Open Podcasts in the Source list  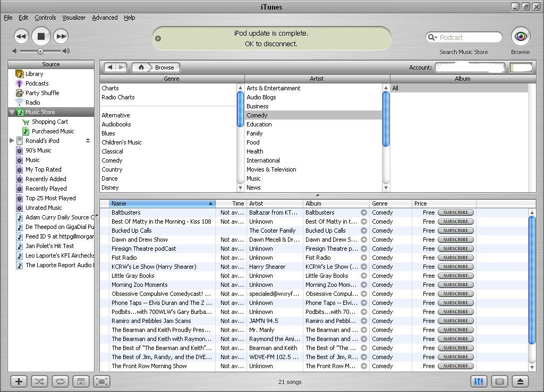click(x=51, y=83)
